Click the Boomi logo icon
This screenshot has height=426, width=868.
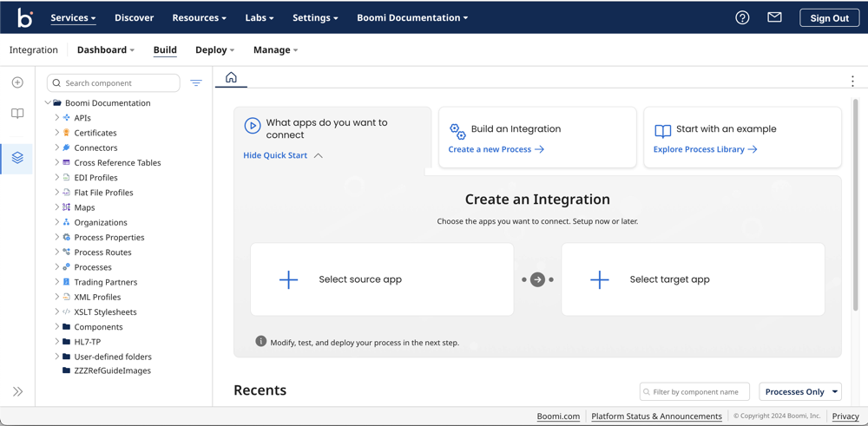coord(25,17)
